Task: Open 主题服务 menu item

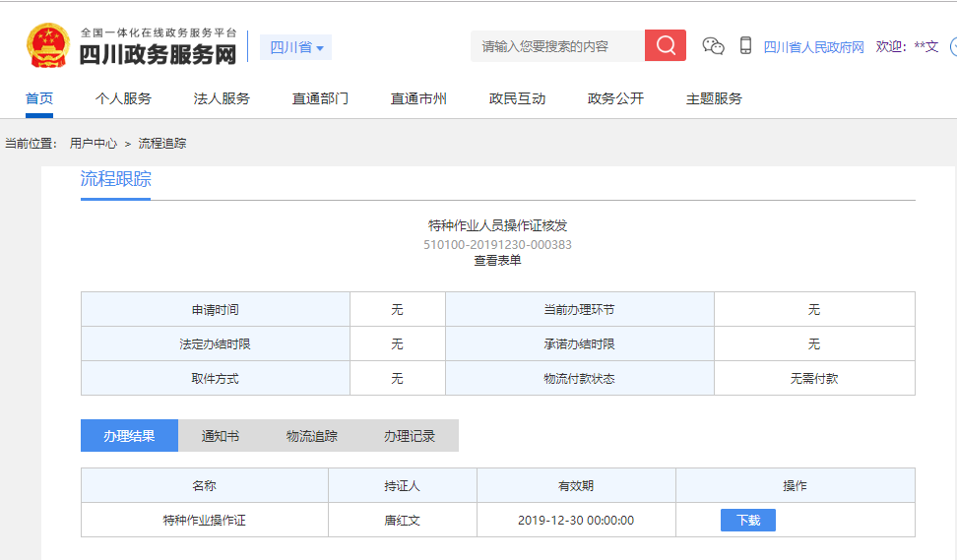Action: [714, 98]
